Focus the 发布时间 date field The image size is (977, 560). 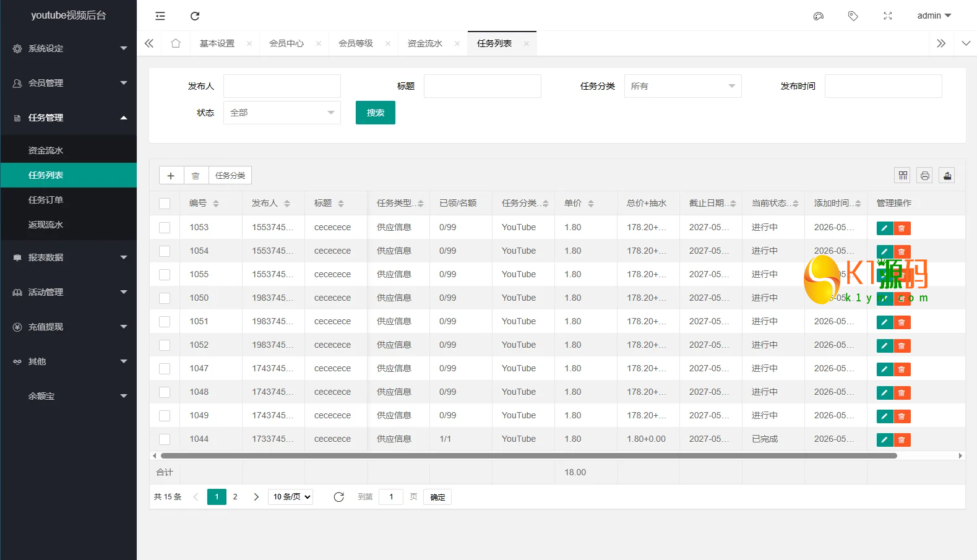(884, 86)
